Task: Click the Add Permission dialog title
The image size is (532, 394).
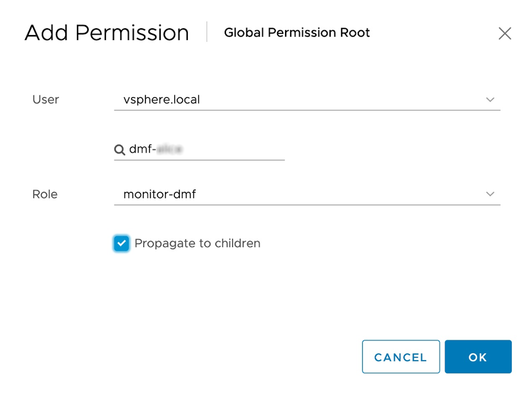Action: coord(107,33)
